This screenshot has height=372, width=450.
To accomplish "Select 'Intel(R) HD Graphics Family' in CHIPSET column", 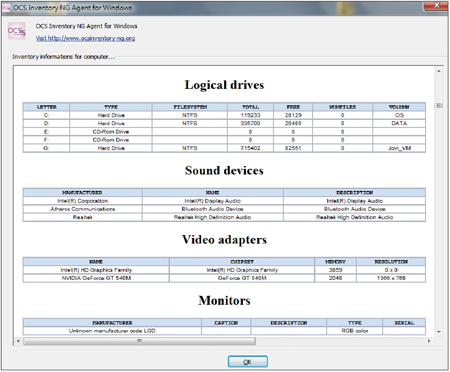I will pos(242,270).
